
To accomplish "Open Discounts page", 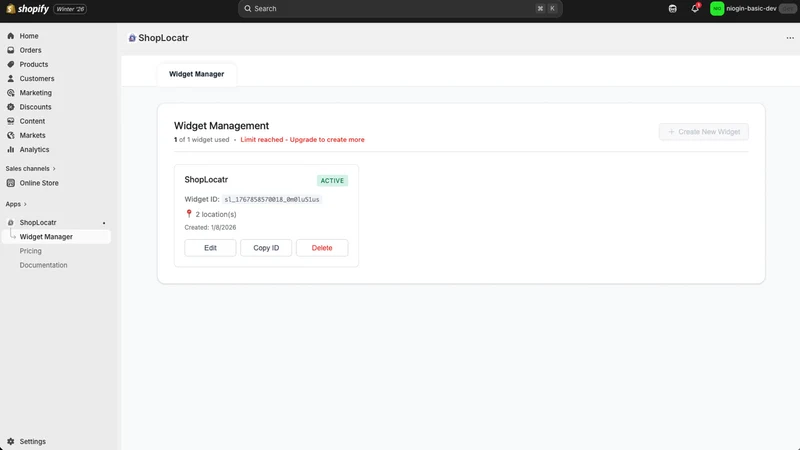I will pyautogui.click(x=35, y=107).
